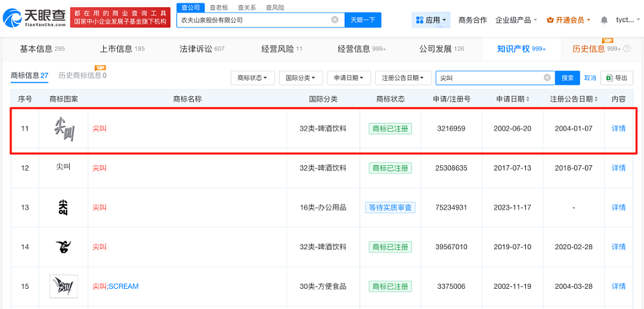Image resolution: width=644 pixels, height=309 pixels.
Task: Open the 知识产权 tab
Action: [x=521, y=49]
